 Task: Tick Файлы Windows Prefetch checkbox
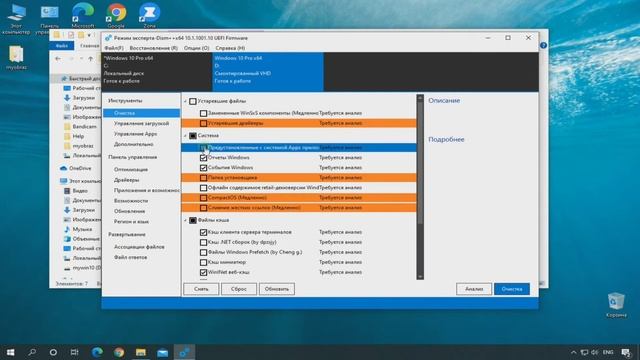(203, 253)
